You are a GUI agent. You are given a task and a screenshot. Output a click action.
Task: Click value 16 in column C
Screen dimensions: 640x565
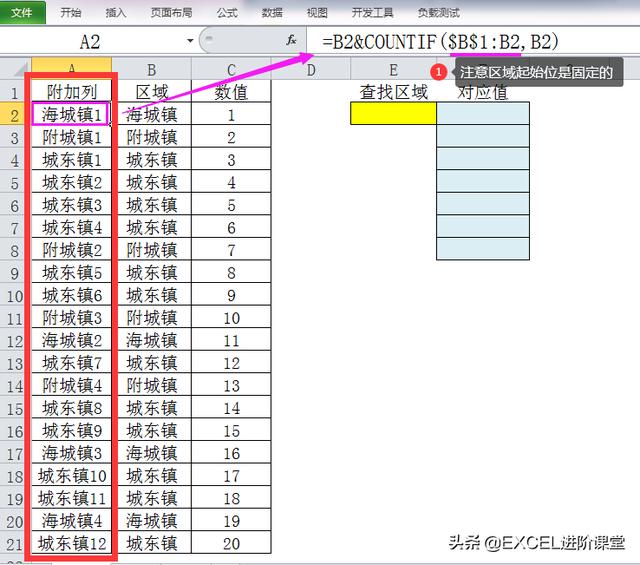[x=231, y=453]
